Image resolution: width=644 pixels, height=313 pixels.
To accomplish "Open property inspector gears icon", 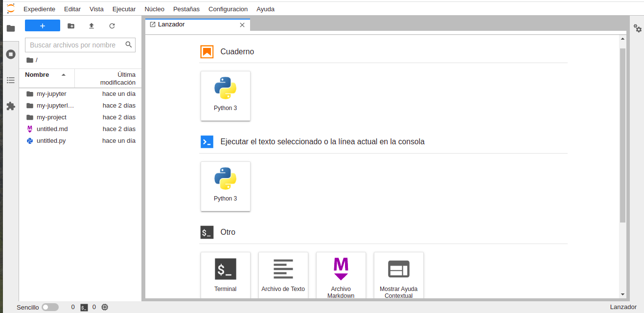I will [x=638, y=28].
